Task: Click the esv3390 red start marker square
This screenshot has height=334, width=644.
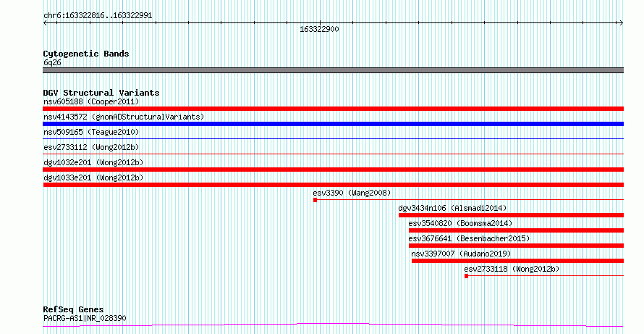Action: pos(315,200)
